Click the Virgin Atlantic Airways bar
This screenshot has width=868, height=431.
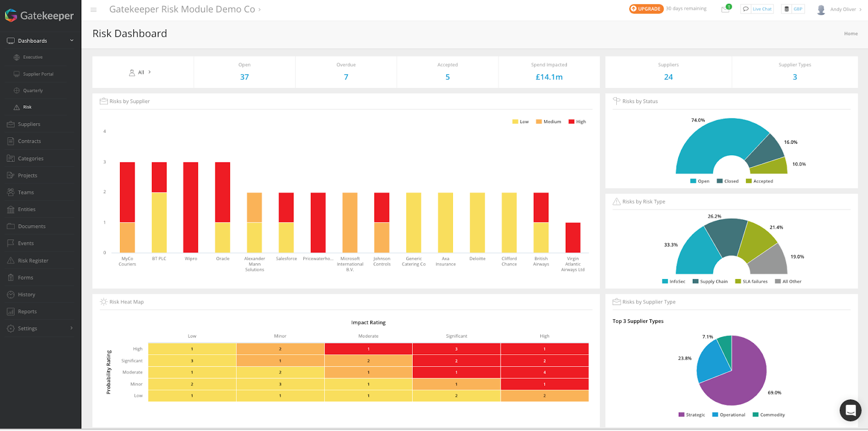coord(573,238)
